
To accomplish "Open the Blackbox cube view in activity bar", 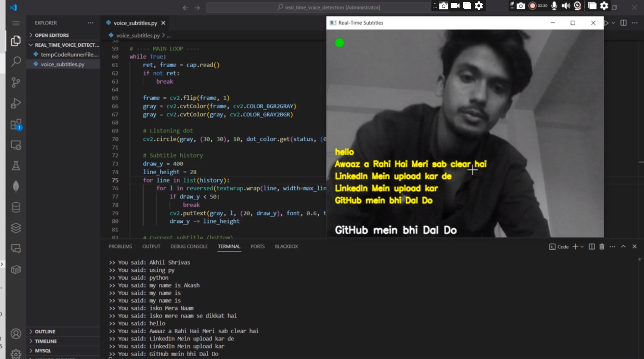I will 16,270.
